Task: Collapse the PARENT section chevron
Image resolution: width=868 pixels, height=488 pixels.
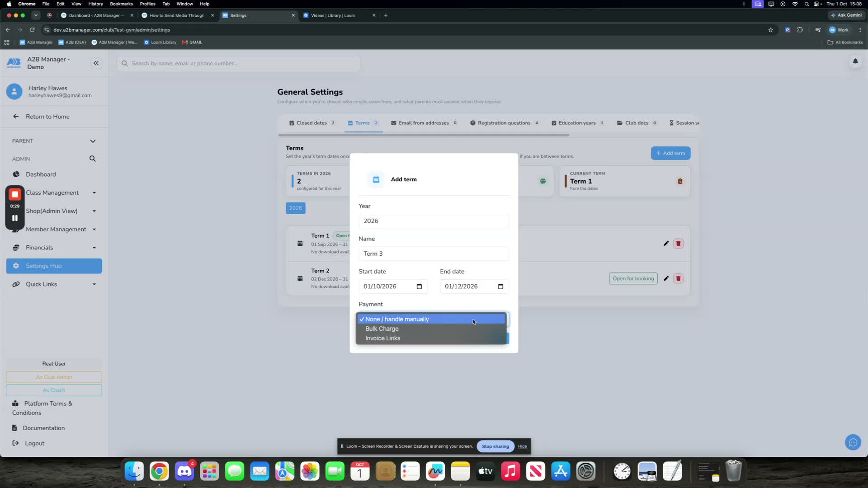Action: [93, 141]
